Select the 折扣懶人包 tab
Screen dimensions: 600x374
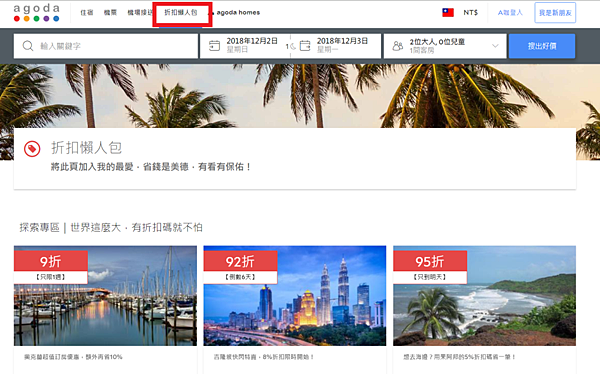tap(181, 13)
